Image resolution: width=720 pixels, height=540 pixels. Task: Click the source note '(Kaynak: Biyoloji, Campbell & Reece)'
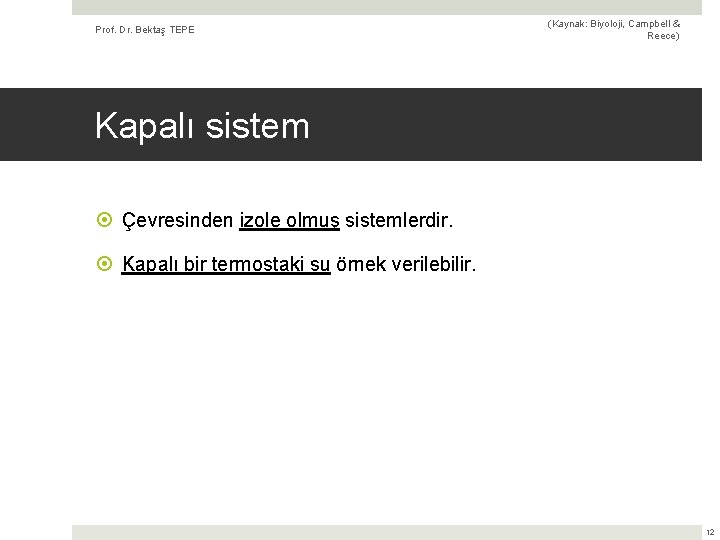613,30
